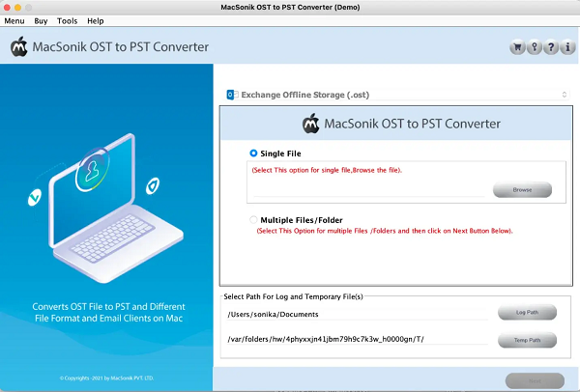Screen dimensions: 580x392
Task: Open the Exchange Offline Storage (.ost) dropdown
Action: click(x=397, y=95)
